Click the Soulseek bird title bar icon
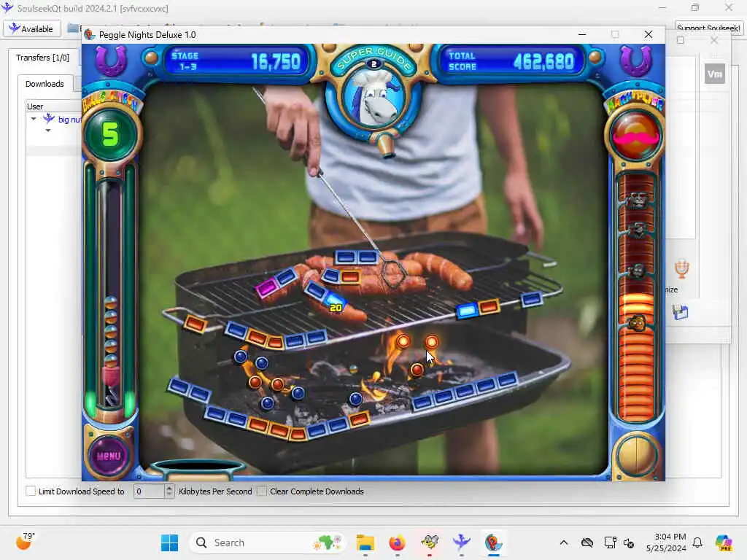 (7, 7)
